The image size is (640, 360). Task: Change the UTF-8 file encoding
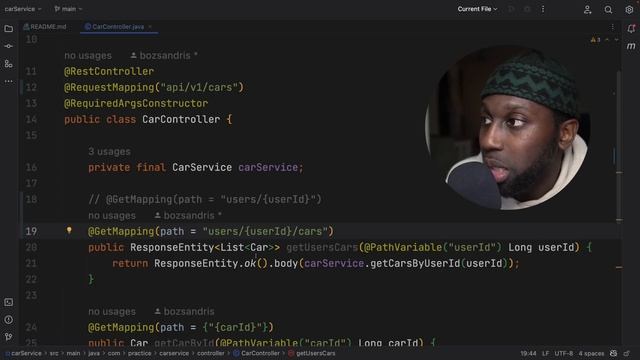[564, 353]
